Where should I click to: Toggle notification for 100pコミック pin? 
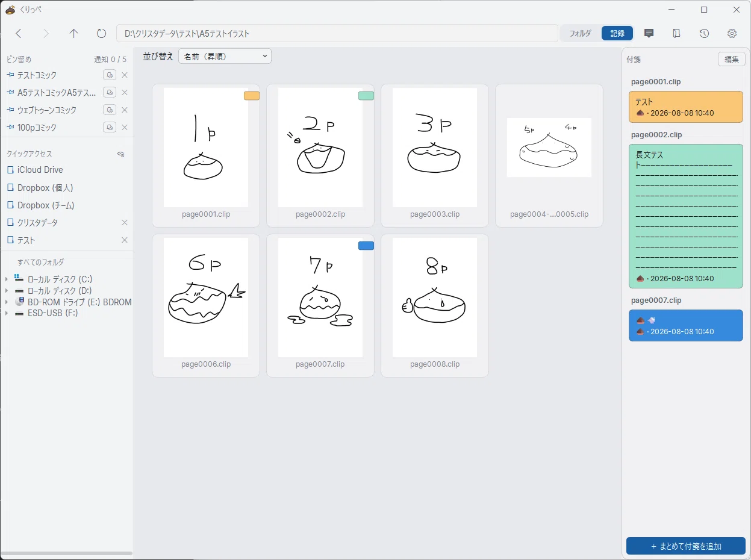pos(109,128)
